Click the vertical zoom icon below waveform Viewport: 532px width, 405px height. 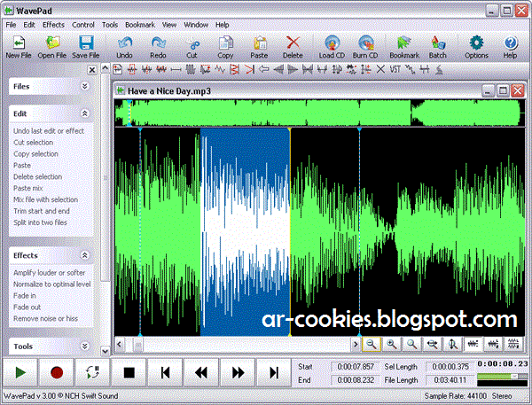pyautogui.click(x=452, y=344)
